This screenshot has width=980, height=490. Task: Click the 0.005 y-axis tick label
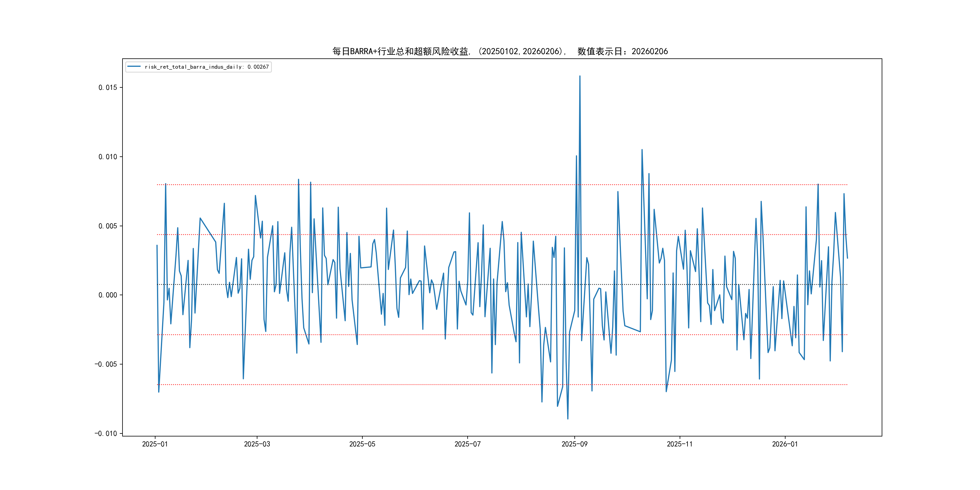108,226
